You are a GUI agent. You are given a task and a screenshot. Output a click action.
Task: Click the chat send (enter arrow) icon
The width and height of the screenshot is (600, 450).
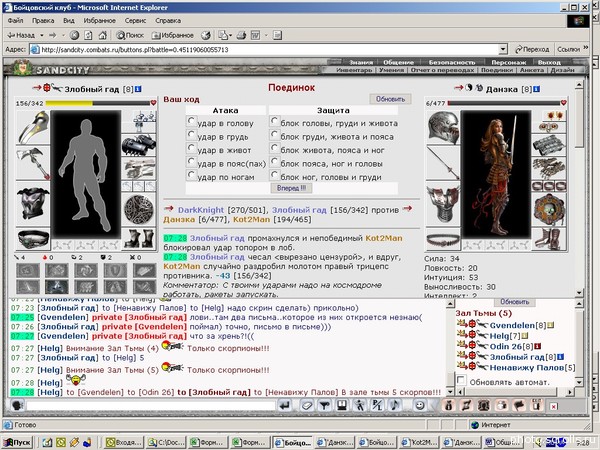click(284, 406)
